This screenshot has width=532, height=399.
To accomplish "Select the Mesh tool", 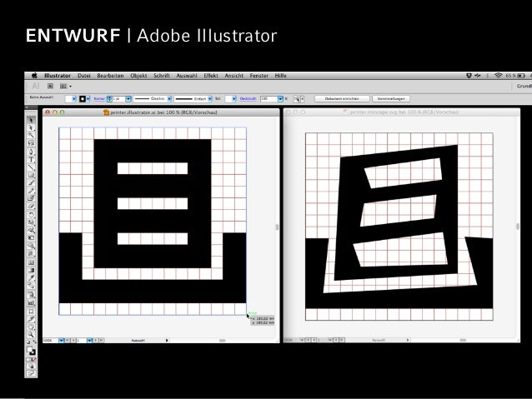I will tap(31, 262).
